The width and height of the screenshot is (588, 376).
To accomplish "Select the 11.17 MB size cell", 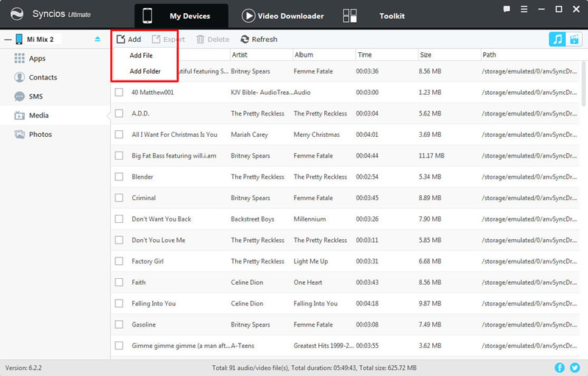I will point(431,156).
